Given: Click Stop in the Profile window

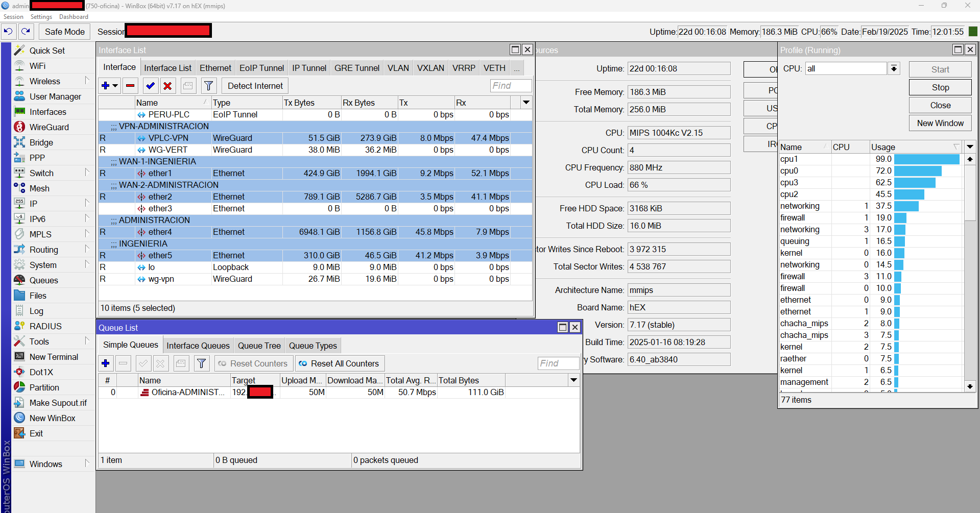Looking at the screenshot, I should point(940,87).
